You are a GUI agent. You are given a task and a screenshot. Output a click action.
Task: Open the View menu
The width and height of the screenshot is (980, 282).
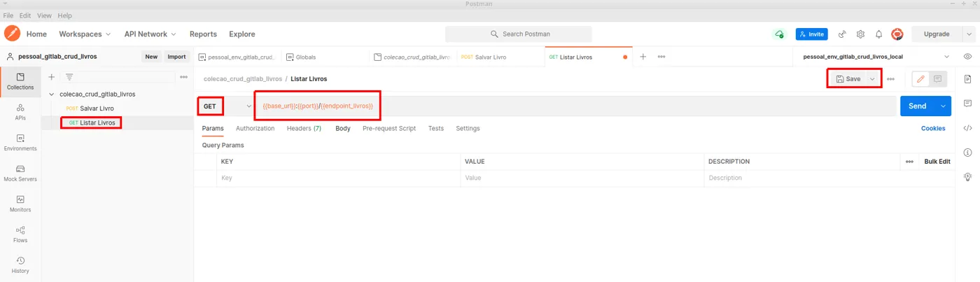pyautogui.click(x=44, y=15)
